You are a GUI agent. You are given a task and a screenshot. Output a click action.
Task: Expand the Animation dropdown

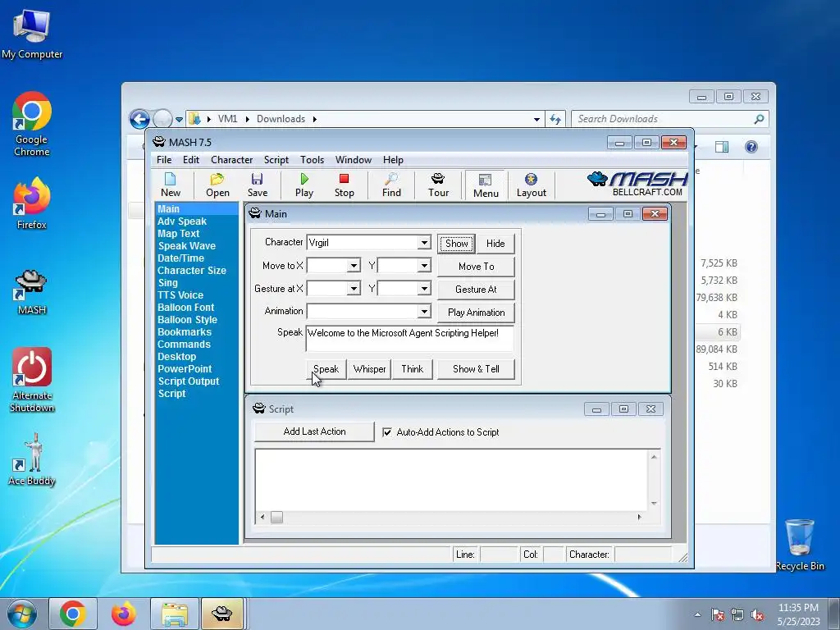(x=424, y=311)
